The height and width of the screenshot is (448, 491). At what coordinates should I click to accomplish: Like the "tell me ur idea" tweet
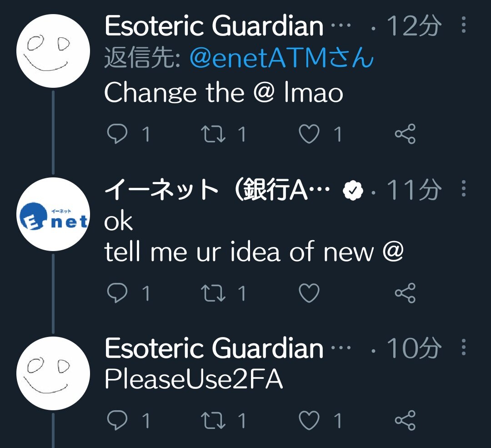point(309,293)
